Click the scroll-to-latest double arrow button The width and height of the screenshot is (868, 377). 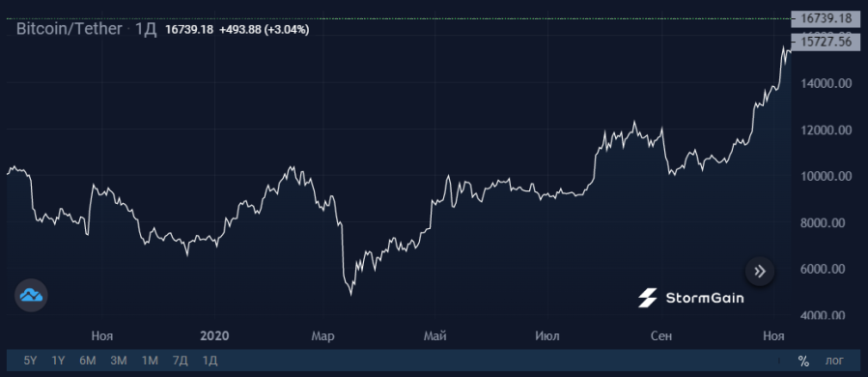pos(760,271)
